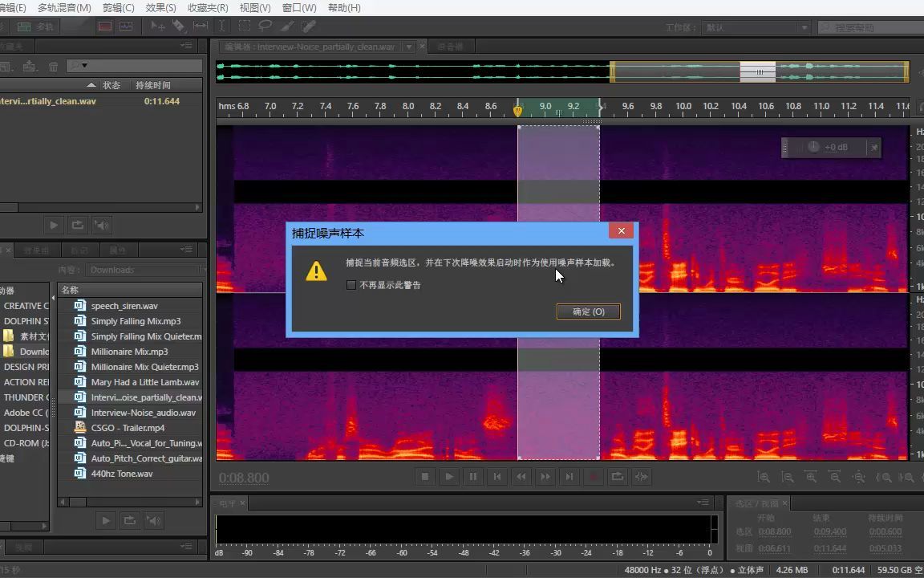Check the 不再显示此警告 checkbox
924x578 pixels.
tap(351, 285)
